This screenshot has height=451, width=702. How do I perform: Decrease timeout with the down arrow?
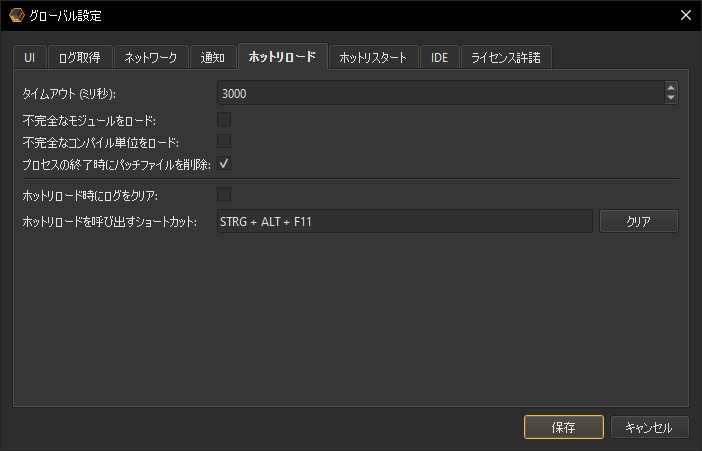coord(671,98)
